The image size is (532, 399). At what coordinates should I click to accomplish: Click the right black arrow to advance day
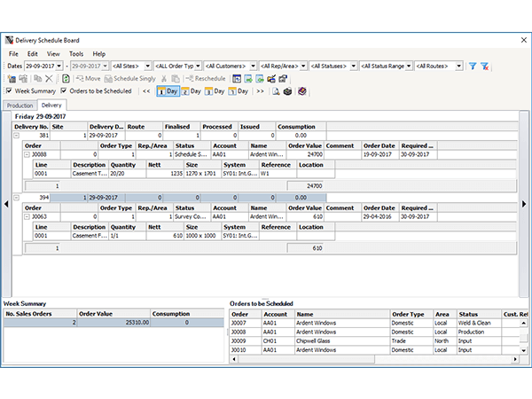524,204
